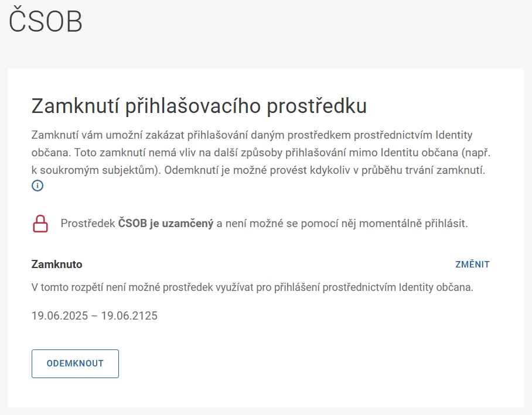Click the first description line starting Zamknutí vám umožní

252,135
